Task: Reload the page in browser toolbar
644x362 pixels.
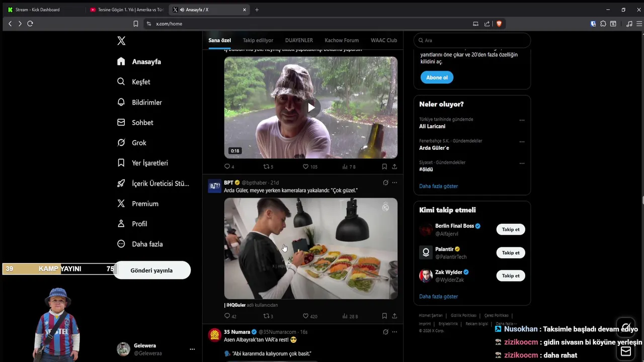Action: point(30,24)
